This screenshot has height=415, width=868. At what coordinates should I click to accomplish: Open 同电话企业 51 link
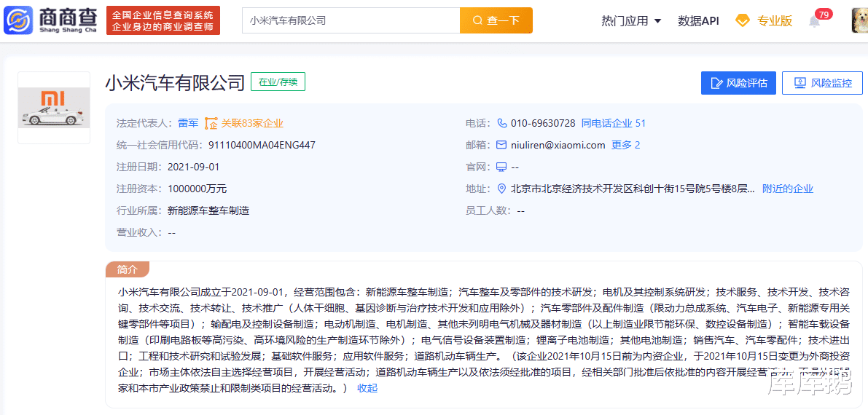(x=614, y=123)
